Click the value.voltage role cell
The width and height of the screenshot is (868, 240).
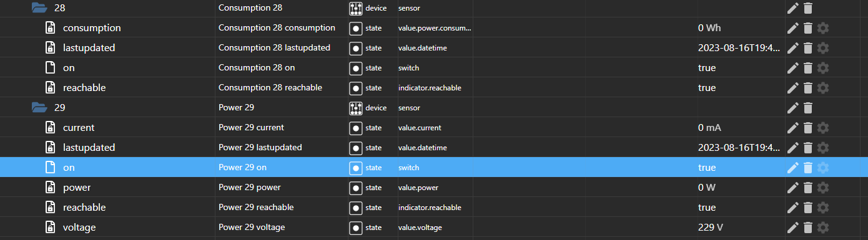[420, 228]
